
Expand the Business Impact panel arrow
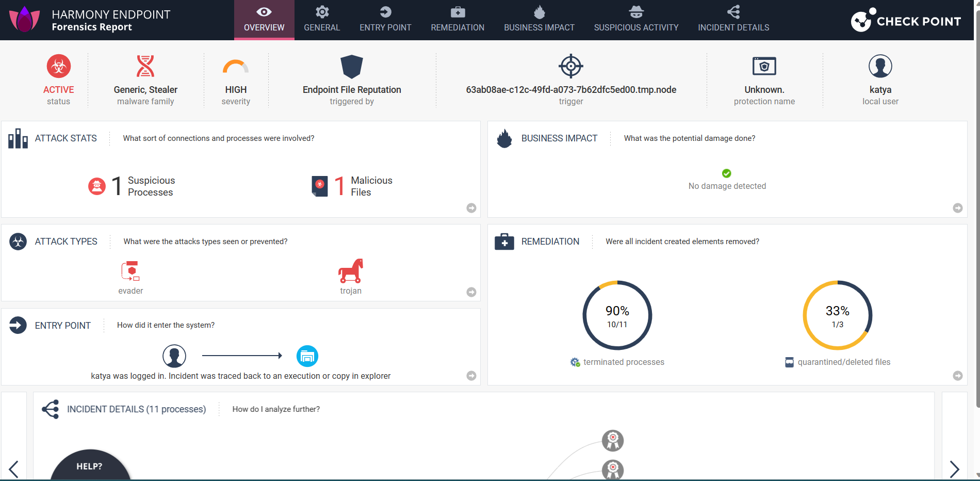(x=958, y=208)
